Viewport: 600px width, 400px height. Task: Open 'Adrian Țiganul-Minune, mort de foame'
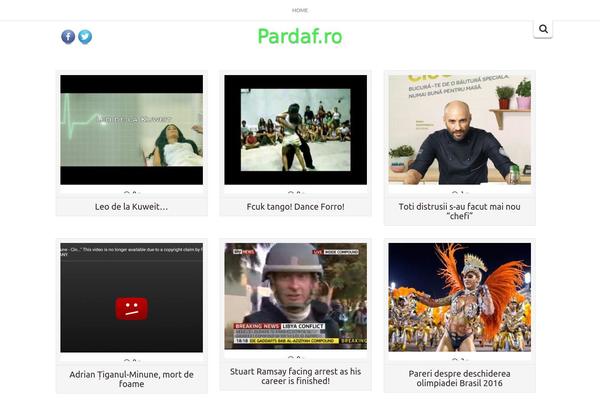131,379
